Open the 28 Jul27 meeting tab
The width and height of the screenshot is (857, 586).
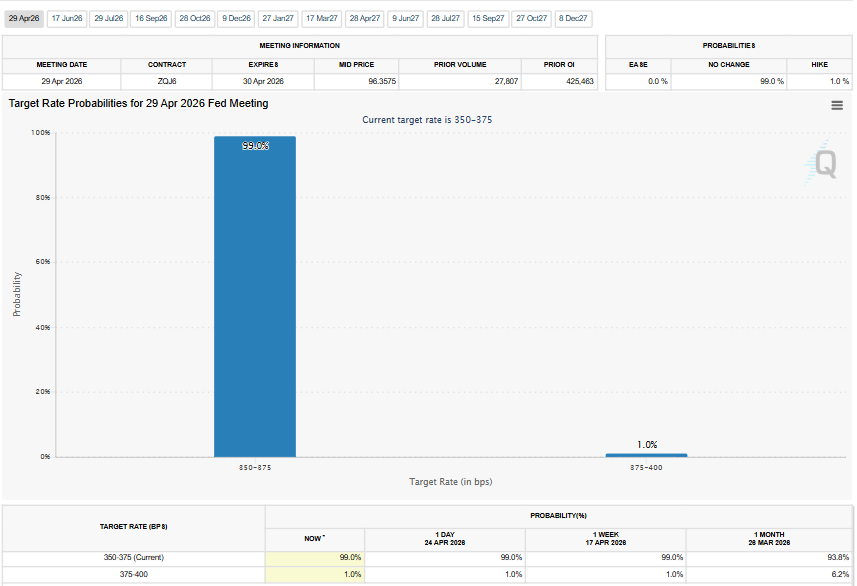(x=446, y=18)
